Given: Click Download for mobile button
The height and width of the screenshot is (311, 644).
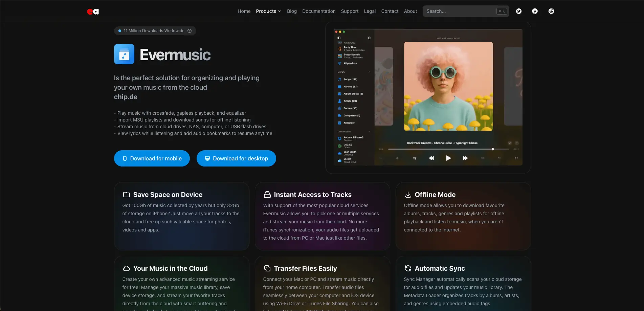Looking at the screenshot, I should [152, 158].
